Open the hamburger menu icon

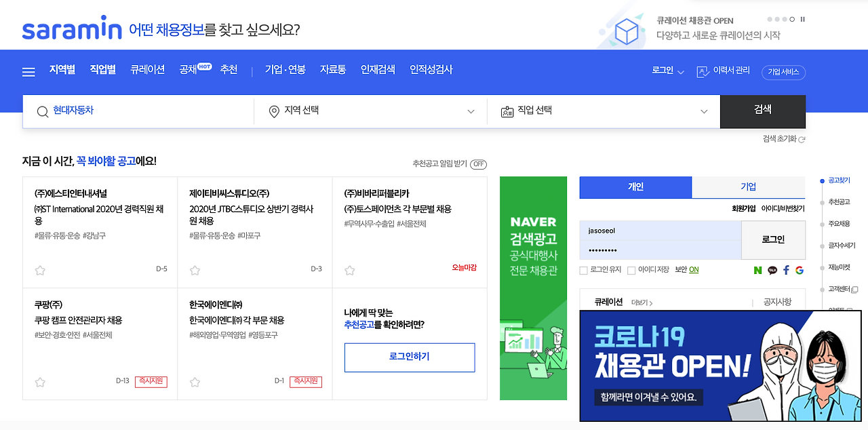point(28,72)
